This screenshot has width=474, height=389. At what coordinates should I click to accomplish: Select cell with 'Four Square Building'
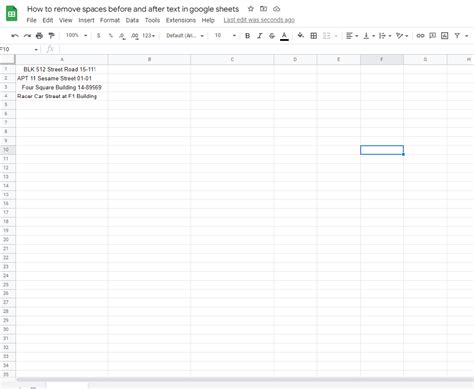(x=62, y=87)
